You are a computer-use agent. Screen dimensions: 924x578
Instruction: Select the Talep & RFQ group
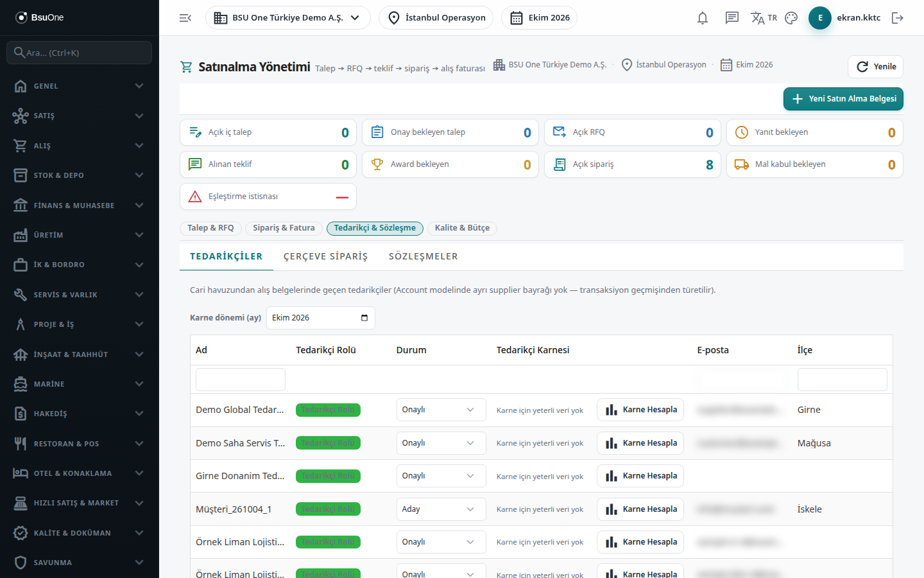pyautogui.click(x=211, y=228)
